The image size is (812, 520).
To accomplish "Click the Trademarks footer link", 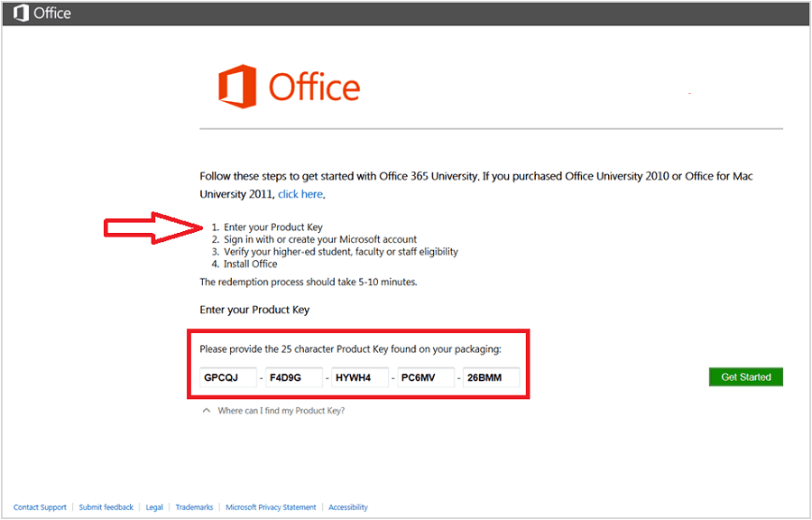I will coord(194,507).
